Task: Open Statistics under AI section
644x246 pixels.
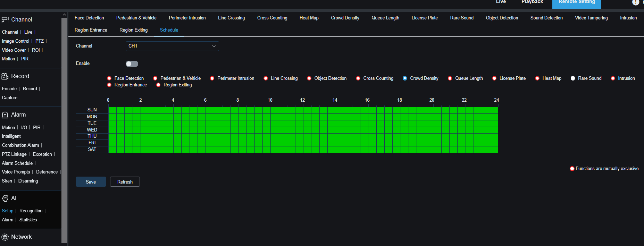Action: tap(28, 220)
